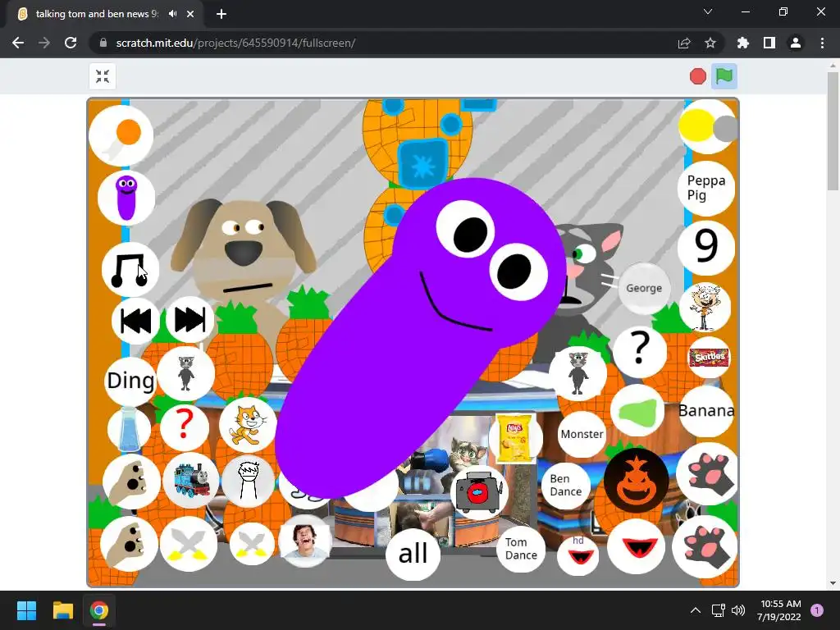Click the Ben Dance button

[x=566, y=486]
